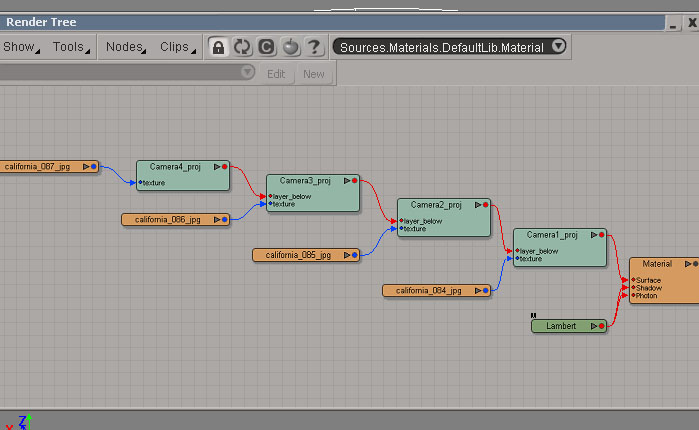The width and height of the screenshot is (699, 430).
Task: Select the Camera2_proj node title
Action: (436, 205)
